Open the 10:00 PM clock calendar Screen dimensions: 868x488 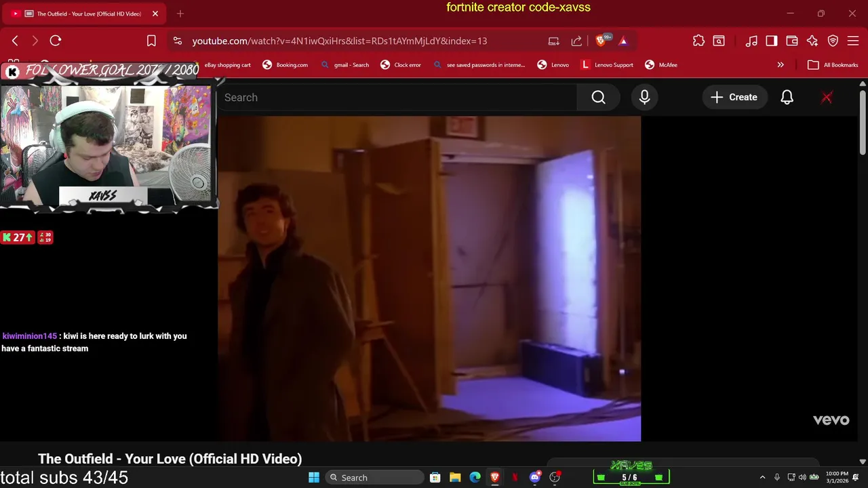[x=837, y=477]
